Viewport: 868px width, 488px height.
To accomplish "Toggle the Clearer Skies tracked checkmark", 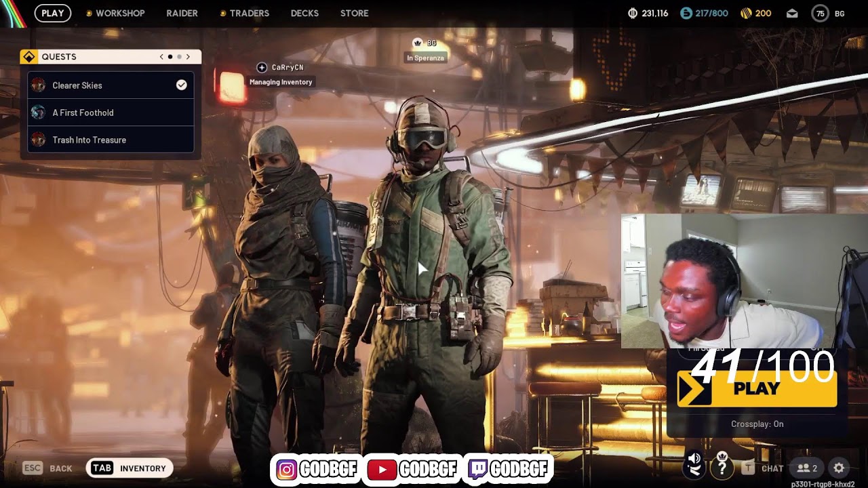I will 181,85.
